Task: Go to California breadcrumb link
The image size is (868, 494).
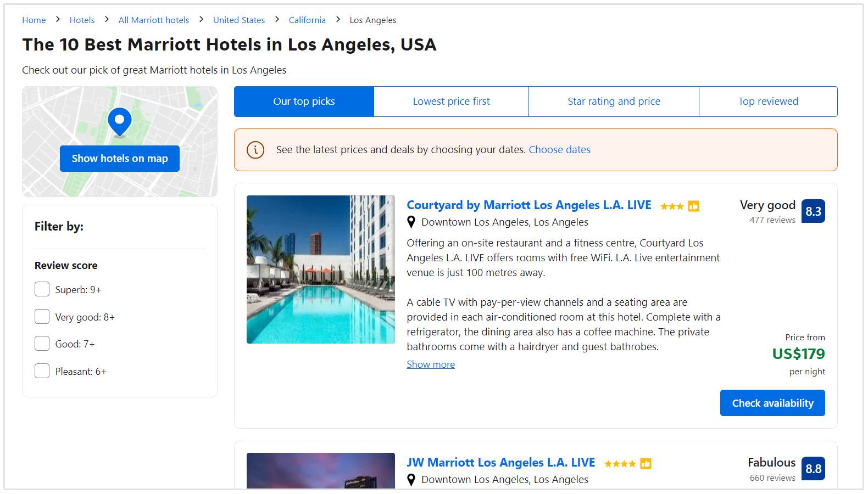Action: point(307,20)
